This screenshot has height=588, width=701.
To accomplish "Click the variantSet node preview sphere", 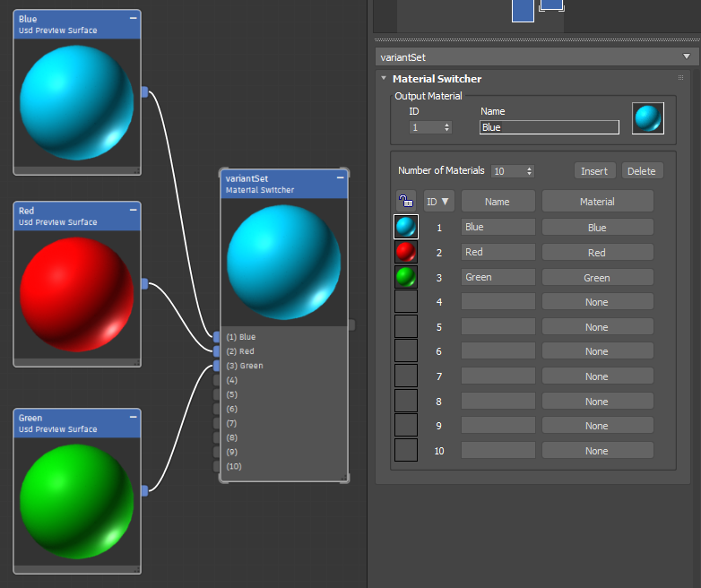I will tap(284, 262).
